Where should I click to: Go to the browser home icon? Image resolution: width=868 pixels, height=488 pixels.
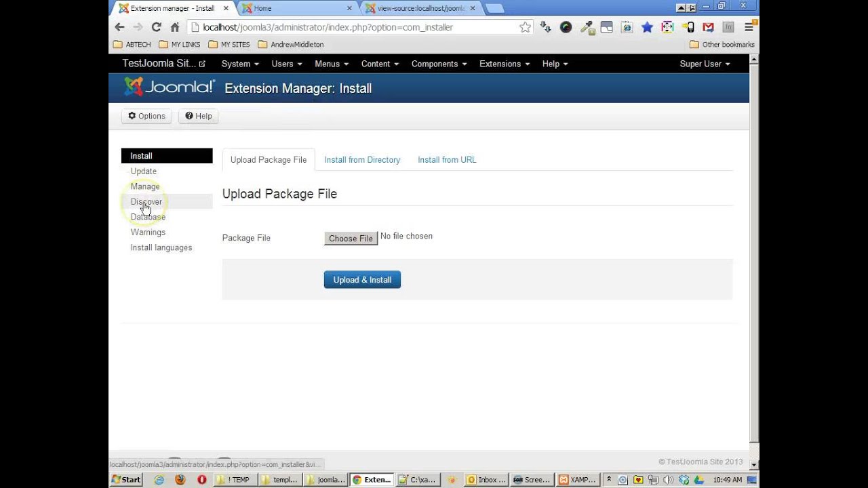[175, 27]
